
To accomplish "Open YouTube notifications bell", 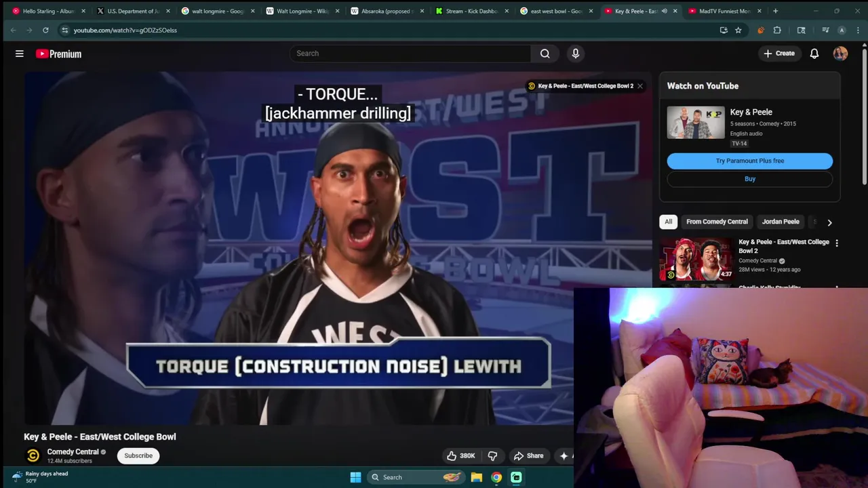I will 814,54.
